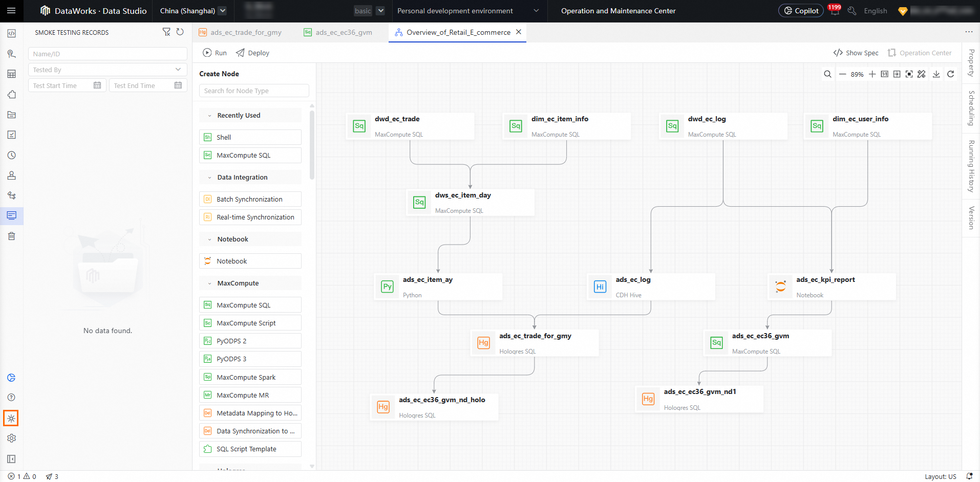This screenshot has width=980, height=482.
Task: Zoom in the workflow canvas
Action: point(872,74)
